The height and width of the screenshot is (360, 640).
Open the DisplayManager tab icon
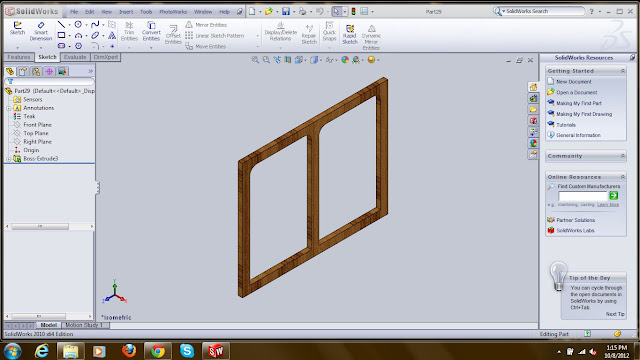62,71
